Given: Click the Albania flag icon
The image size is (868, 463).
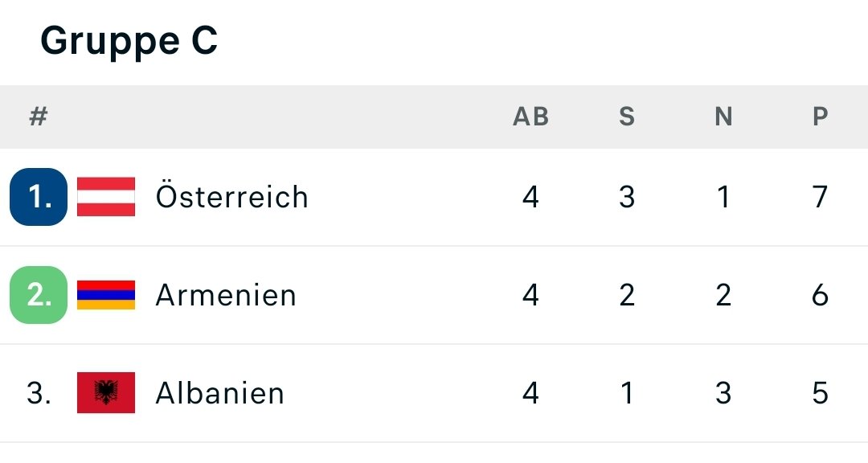Looking at the screenshot, I should [106, 392].
